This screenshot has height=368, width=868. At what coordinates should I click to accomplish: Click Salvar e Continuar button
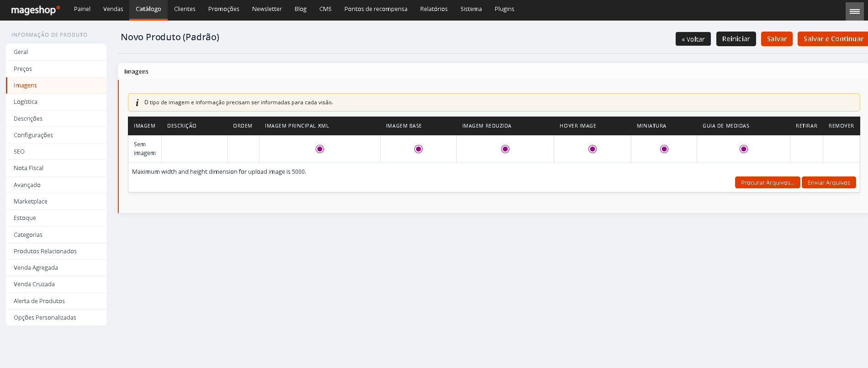coord(833,39)
